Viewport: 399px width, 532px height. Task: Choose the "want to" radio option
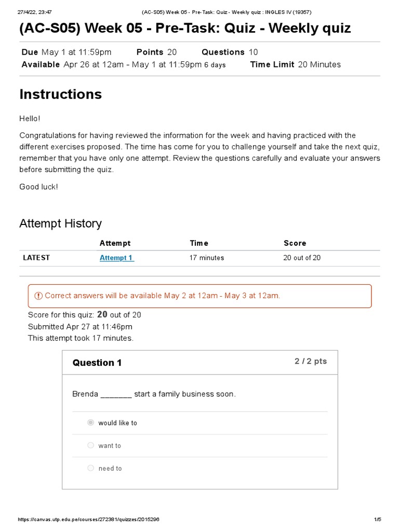point(91,445)
